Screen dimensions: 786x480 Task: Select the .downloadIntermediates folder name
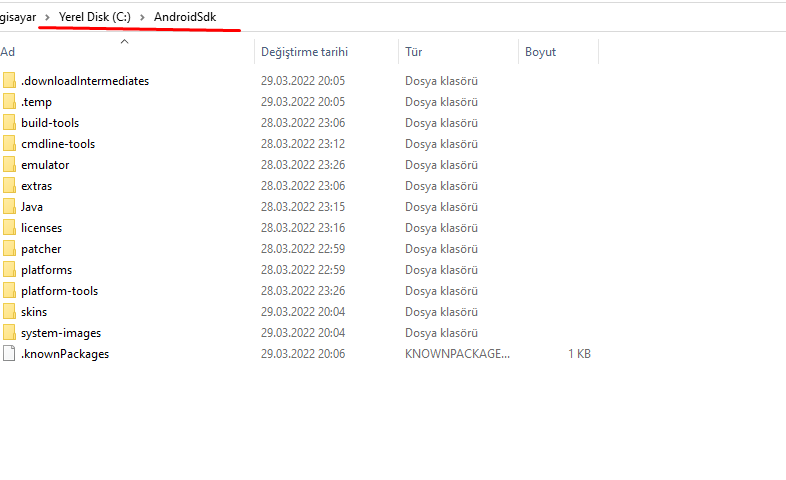[x=85, y=81]
